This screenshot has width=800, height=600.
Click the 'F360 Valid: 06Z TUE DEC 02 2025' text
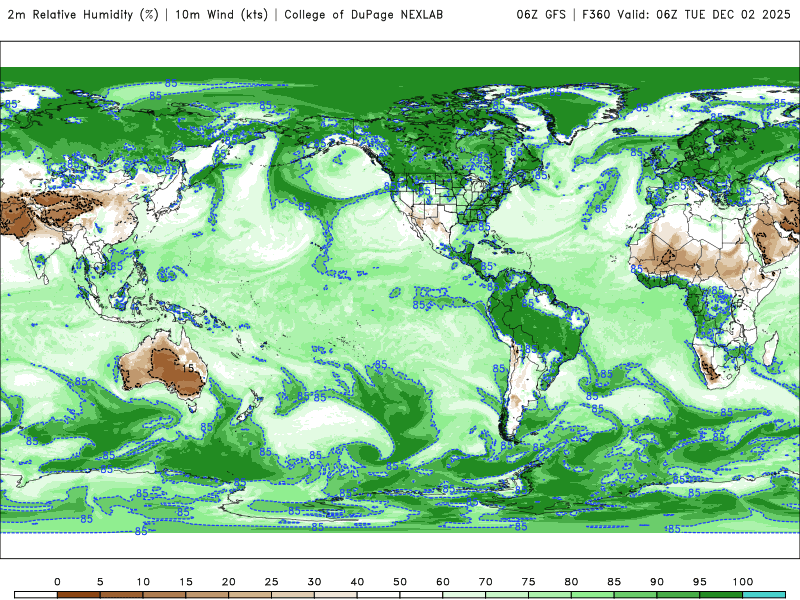pos(686,15)
